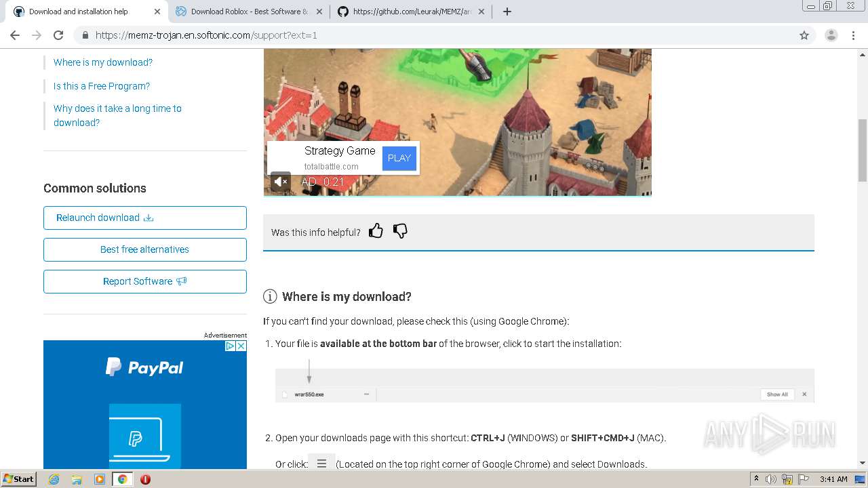Image resolution: width=868 pixels, height=488 pixels.
Task: Open 'Why does it take a long time' link
Action: [x=117, y=115]
